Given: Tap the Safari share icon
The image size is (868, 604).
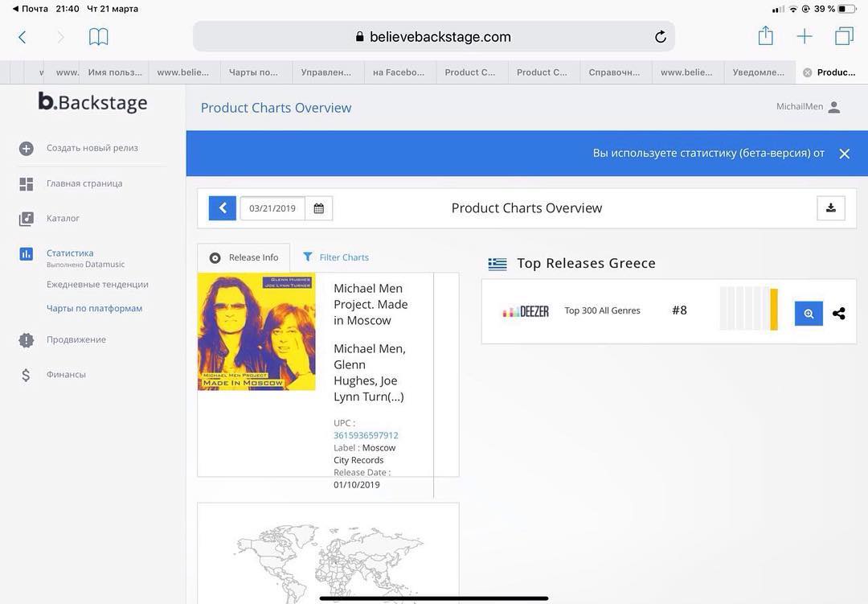Looking at the screenshot, I should (765, 36).
